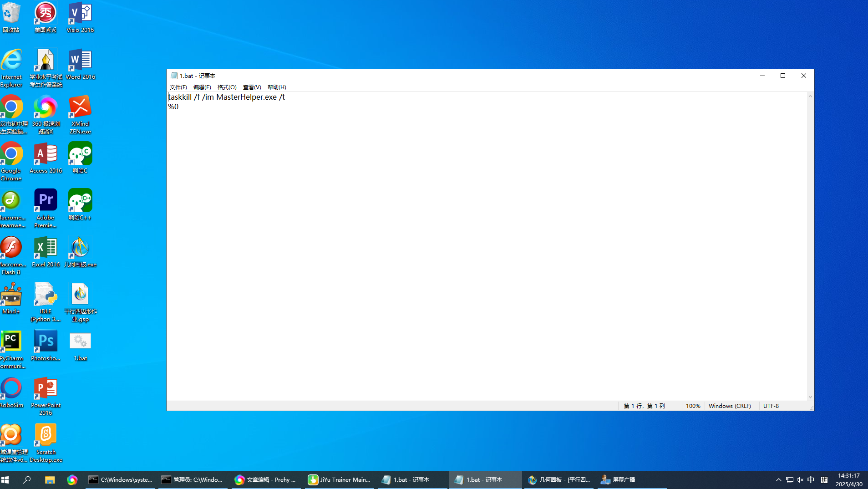
Task: Open the 啊哈C desktop icon
Action: (80, 158)
